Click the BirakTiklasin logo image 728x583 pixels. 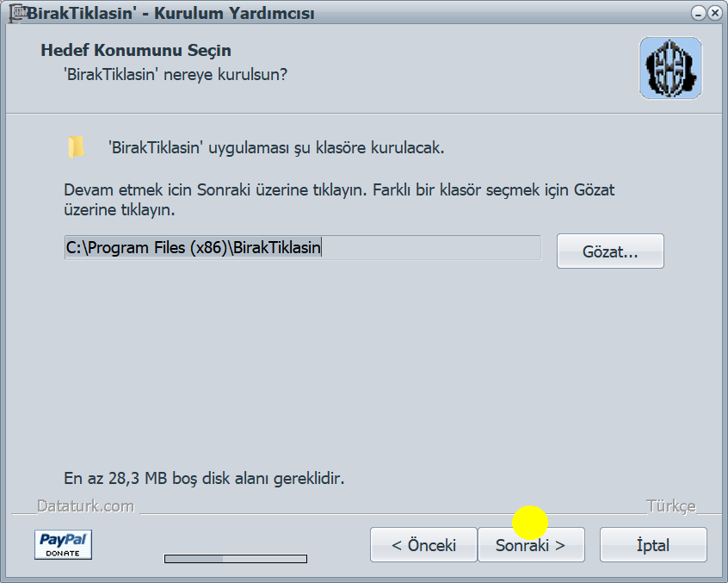click(670, 68)
